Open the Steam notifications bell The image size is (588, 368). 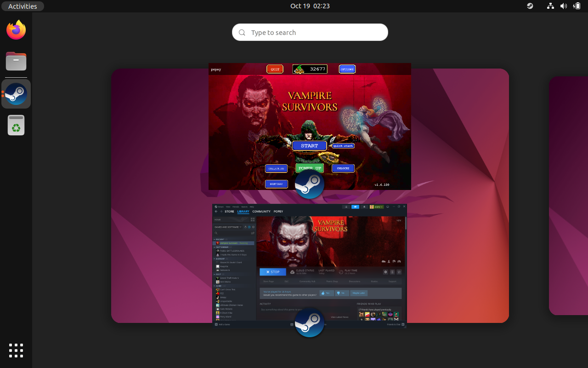[364, 207]
